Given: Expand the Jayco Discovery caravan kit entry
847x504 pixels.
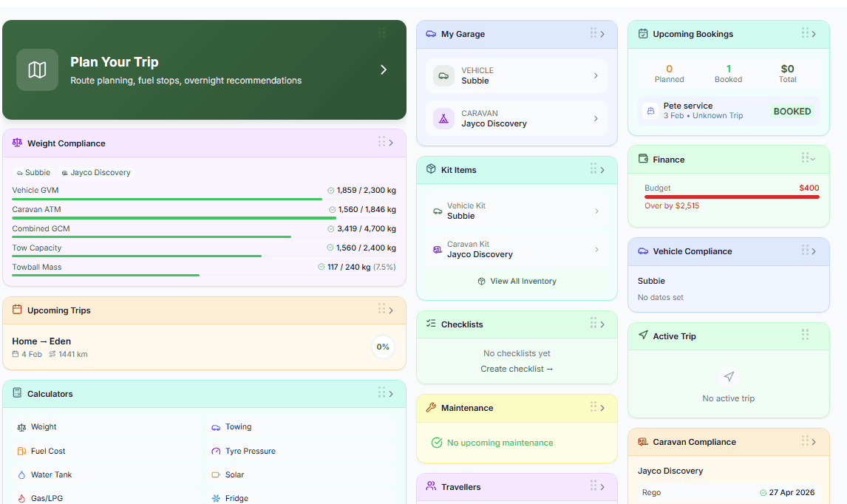Looking at the screenshot, I should [x=516, y=251].
